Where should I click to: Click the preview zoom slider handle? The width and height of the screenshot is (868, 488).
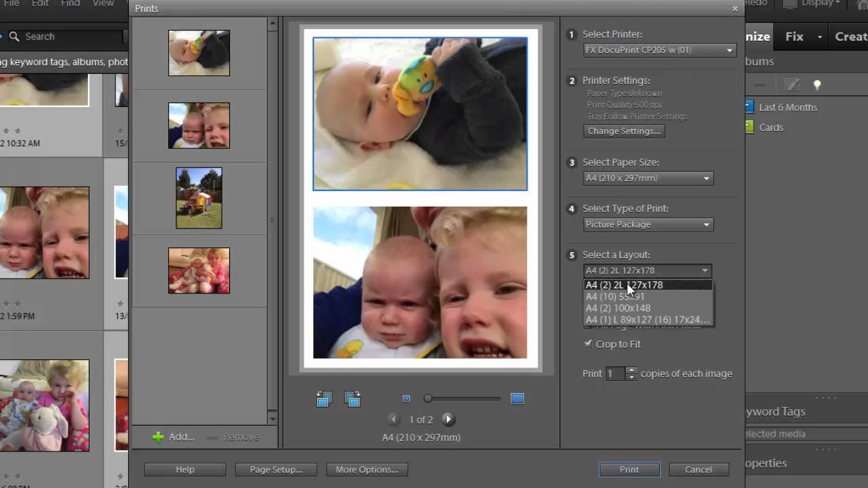(428, 399)
